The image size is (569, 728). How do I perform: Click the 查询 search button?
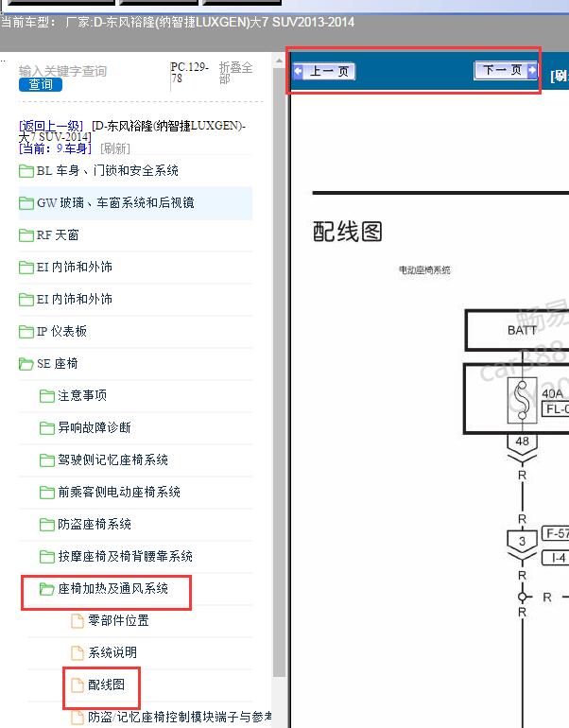[x=41, y=84]
